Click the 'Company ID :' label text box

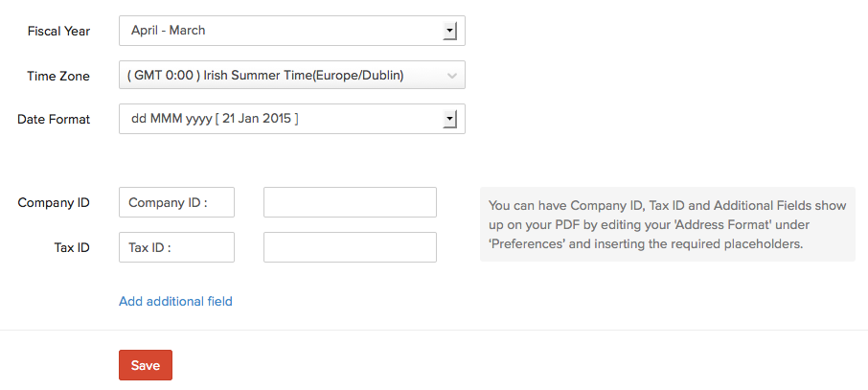(x=177, y=202)
